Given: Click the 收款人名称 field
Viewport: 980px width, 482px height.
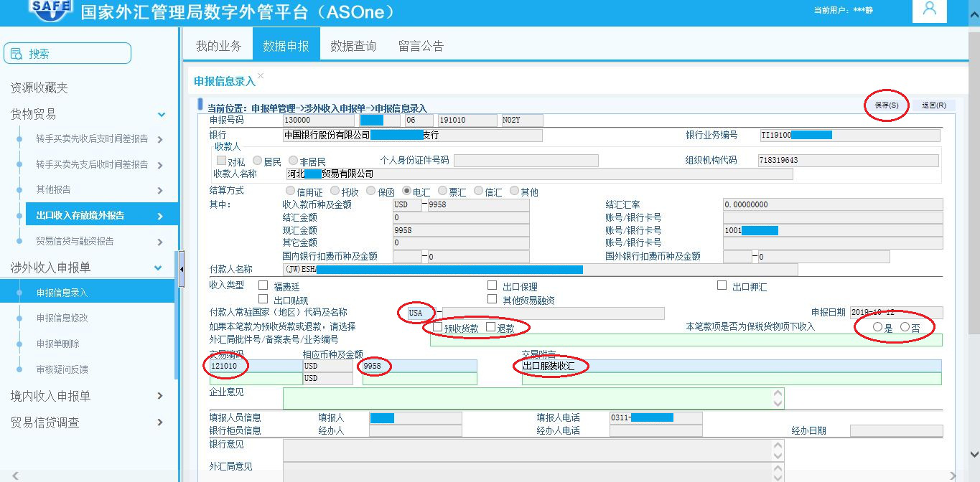Looking at the screenshot, I should (539, 174).
